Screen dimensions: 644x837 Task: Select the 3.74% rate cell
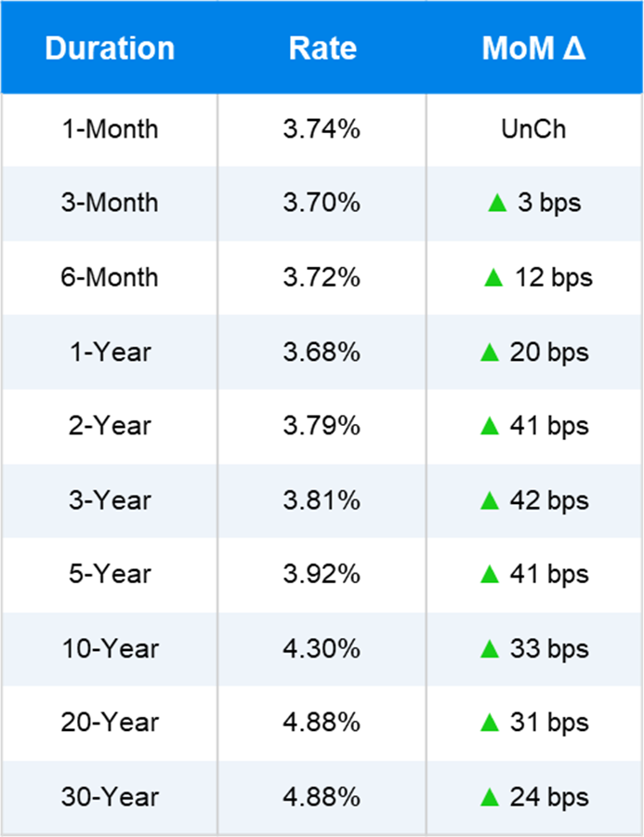pos(322,129)
